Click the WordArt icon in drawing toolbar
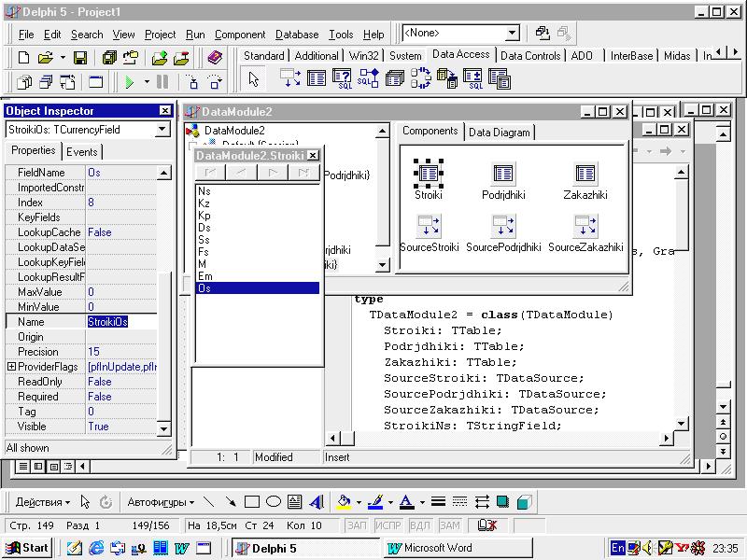Image resolution: width=747 pixels, height=560 pixels. tap(317, 502)
